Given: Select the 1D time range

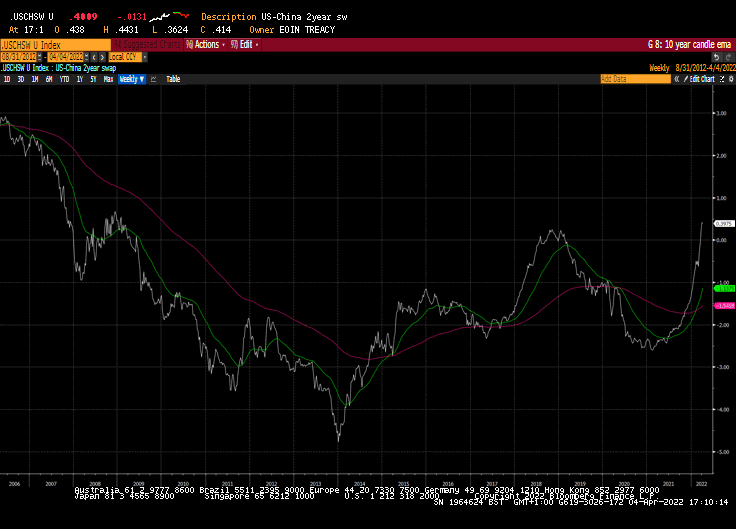Looking at the screenshot, I should pyautogui.click(x=8, y=78).
